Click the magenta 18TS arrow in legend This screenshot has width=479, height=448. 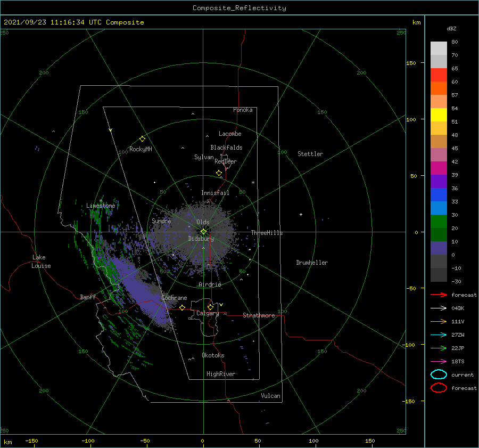(439, 362)
